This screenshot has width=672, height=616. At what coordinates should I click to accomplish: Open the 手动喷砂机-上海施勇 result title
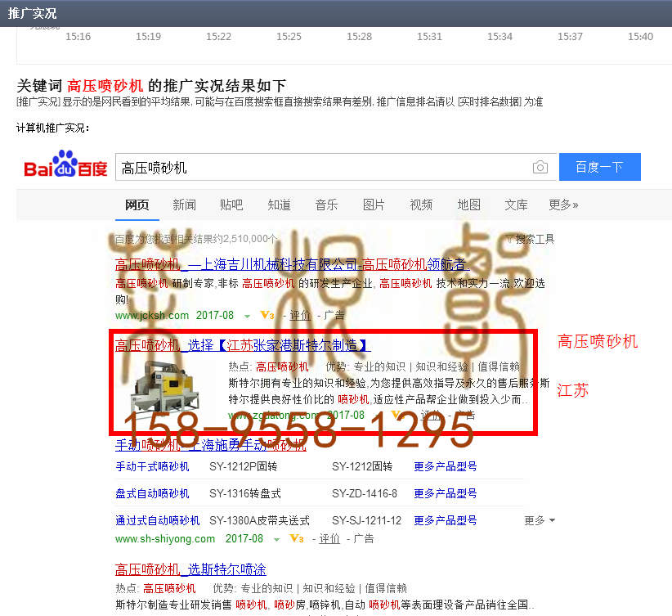210,445
